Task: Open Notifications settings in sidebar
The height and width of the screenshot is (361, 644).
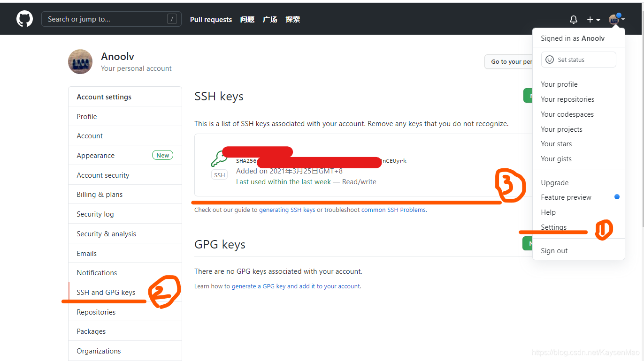Action: click(125, 273)
